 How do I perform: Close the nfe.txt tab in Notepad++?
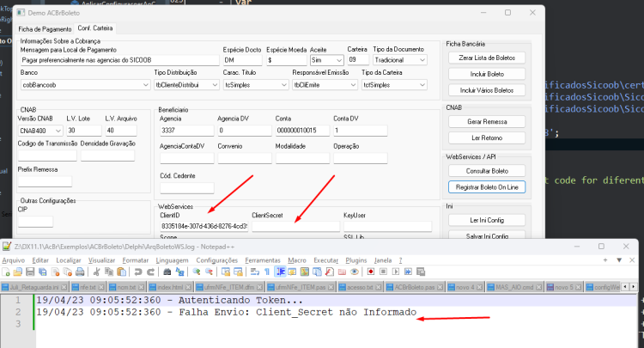point(101,287)
